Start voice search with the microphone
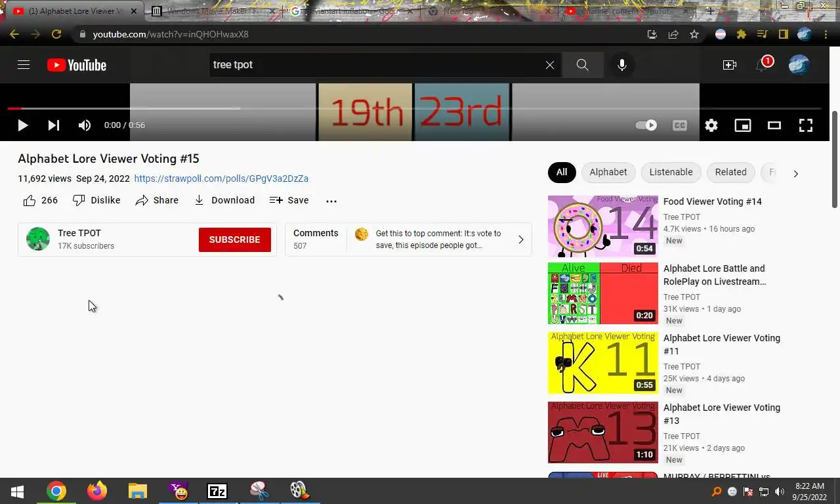Image resolution: width=840 pixels, height=504 pixels. click(x=622, y=65)
